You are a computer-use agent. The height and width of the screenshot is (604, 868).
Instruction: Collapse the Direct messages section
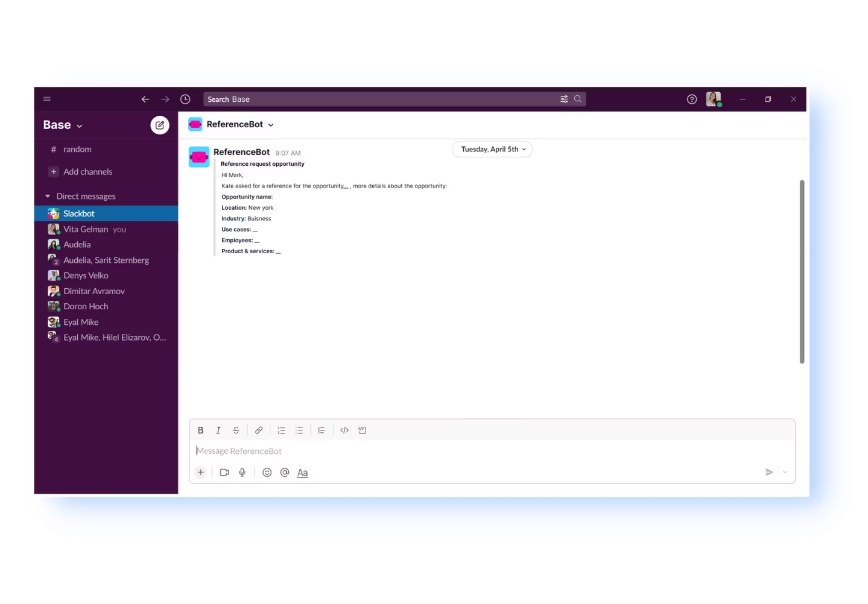click(x=48, y=196)
